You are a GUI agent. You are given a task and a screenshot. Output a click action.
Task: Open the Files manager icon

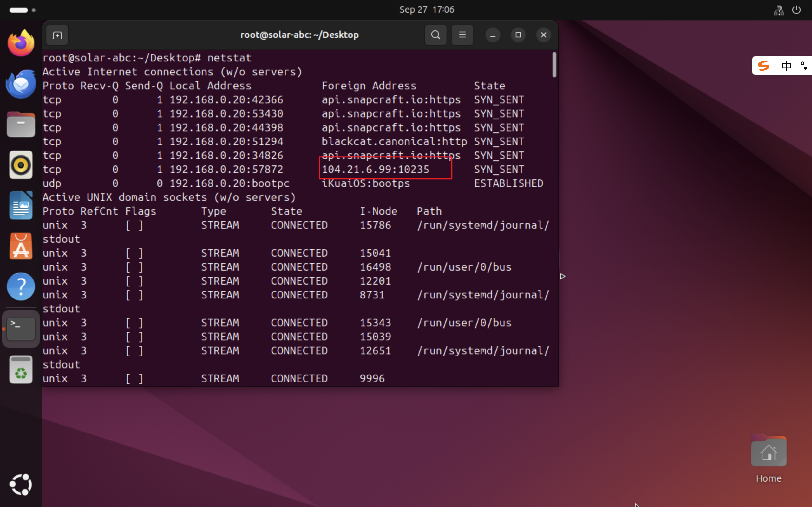(21, 125)
